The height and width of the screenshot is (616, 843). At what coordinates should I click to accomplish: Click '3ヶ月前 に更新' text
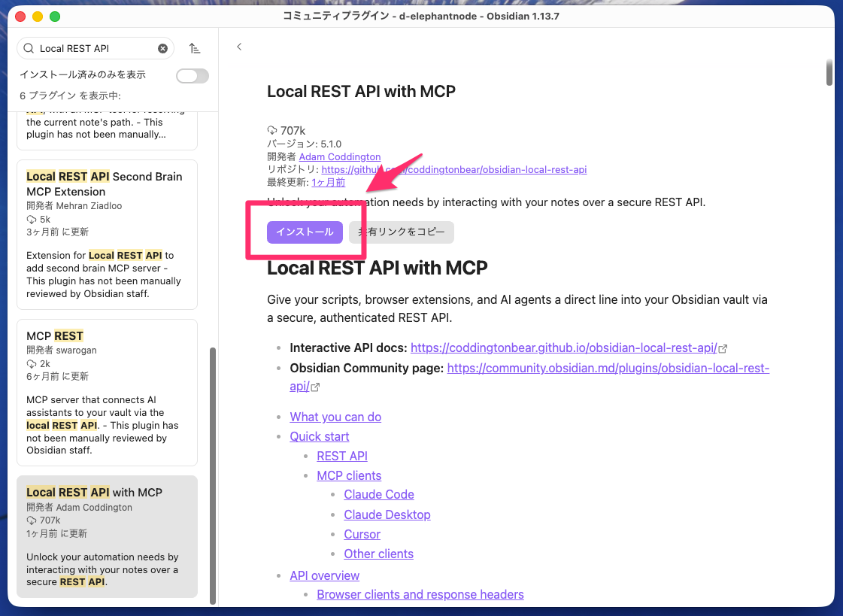point(57,232)
